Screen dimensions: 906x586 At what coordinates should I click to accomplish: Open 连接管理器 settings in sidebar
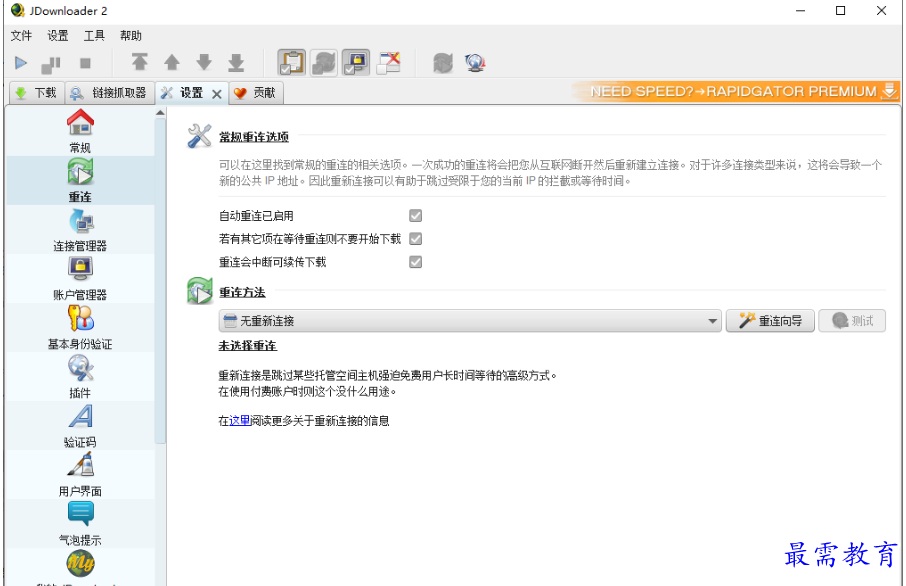coord(80,229)
